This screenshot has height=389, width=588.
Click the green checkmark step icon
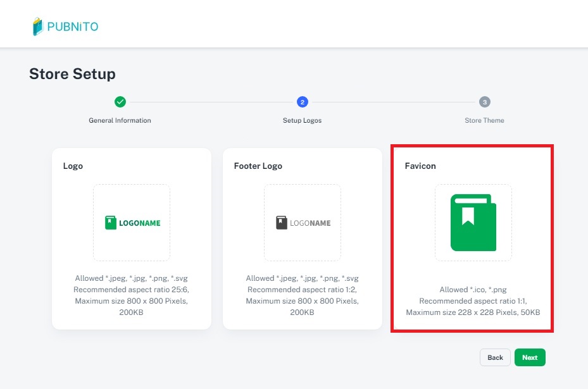pyautogui.click(x=120, y=102)
